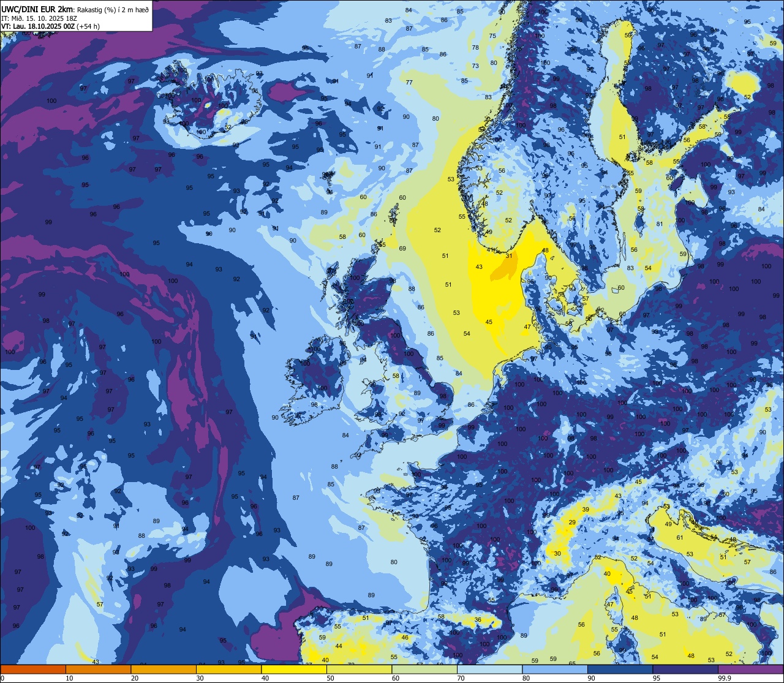Image resolution: width=784 pixels, height=683 pixels.
Task: Click the humidity value 31 in the Skagerrak
Action: [509, 256]
